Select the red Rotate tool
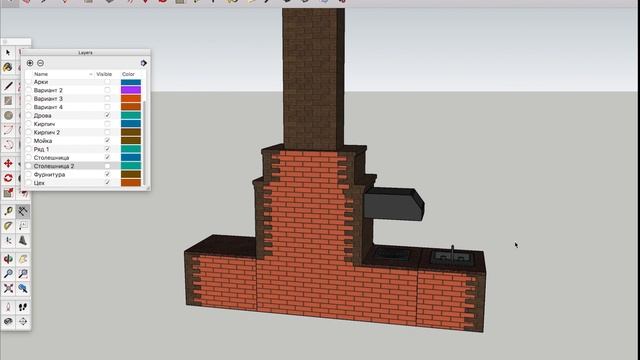Viewport: 640px width, 360px height. pos(8,178)
